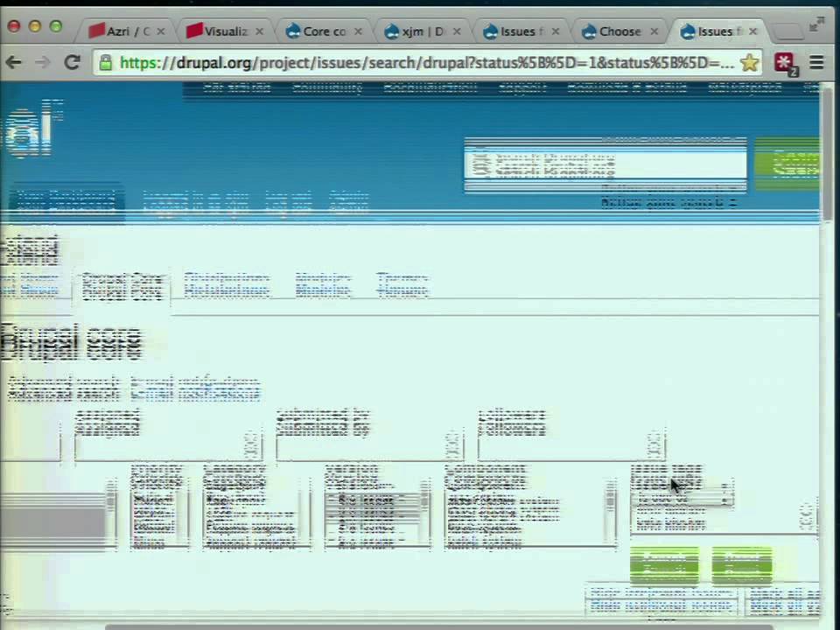Click the Drupal favicon on Core co tab
Viewport: 840px width, 630px height.
(x=292, y=31)
